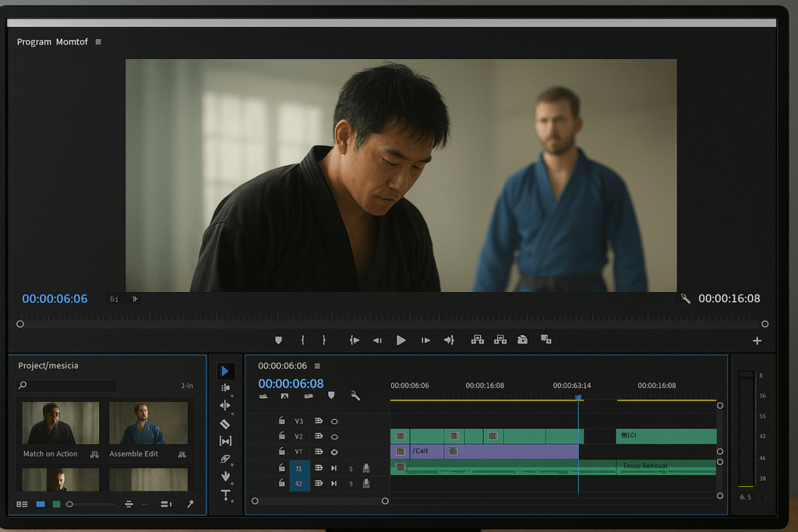This screenshot has height=532, width=798.
Task: Select the Razor tool
Action: click(225, 423)
